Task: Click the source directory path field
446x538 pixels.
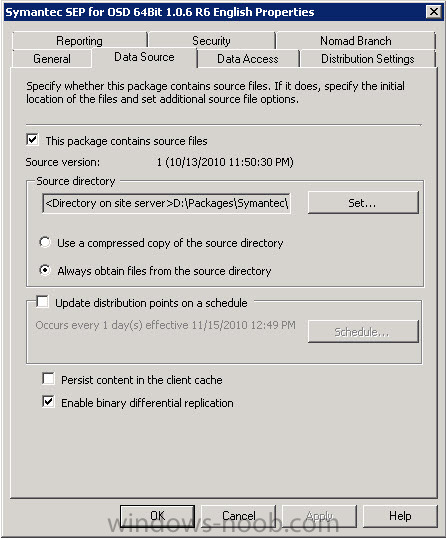Action: tap(166, 203)
